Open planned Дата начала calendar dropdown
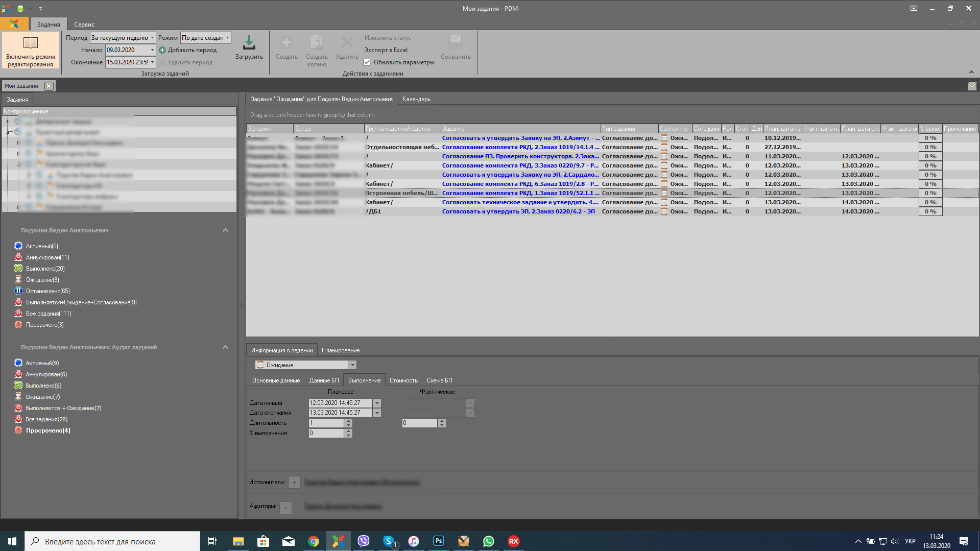This screenshot has height=551, width=980. pyautogui.click(x=377, y=403)
